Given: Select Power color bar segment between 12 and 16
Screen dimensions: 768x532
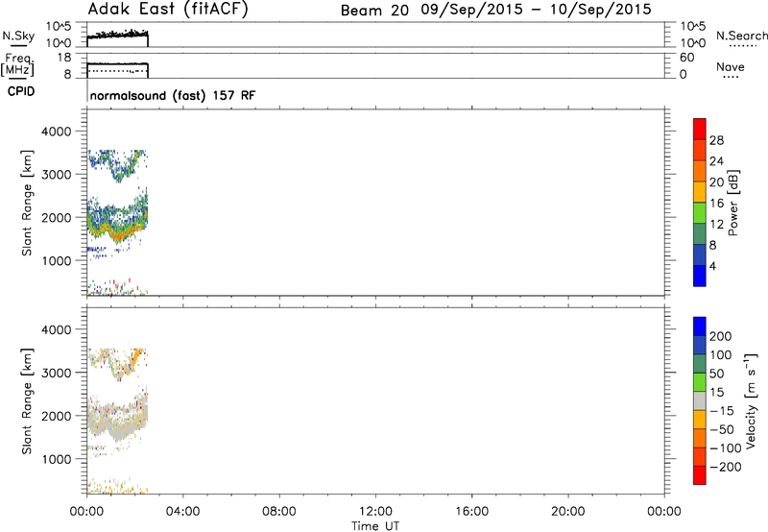Looking at the screenshot, I should (x=700, y=213).
